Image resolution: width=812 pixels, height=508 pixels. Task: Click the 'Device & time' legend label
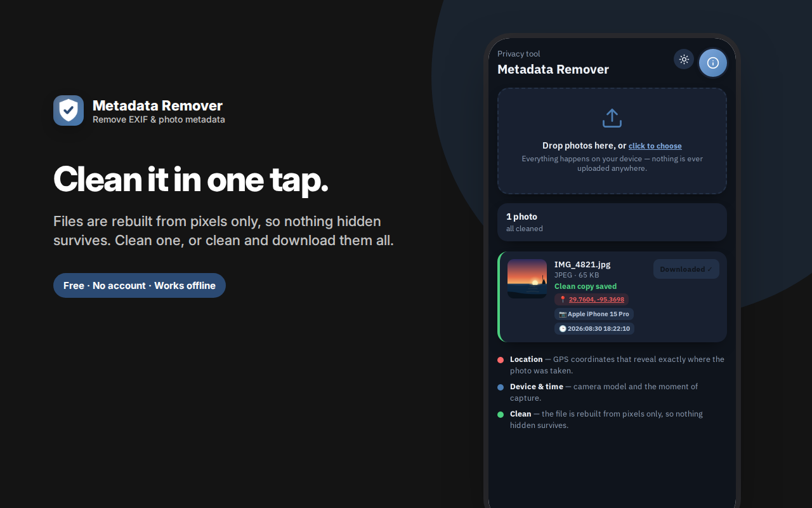(537, 387)
